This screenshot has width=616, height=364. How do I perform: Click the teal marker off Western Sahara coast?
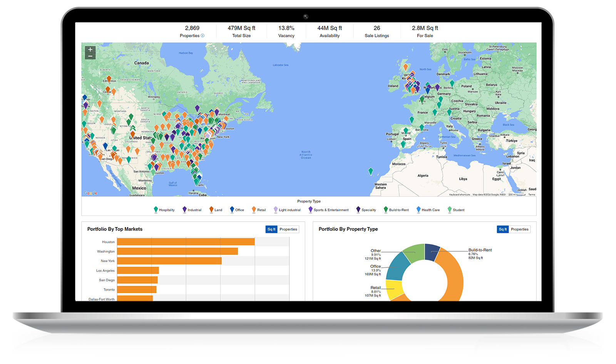[x=370, y=171]
